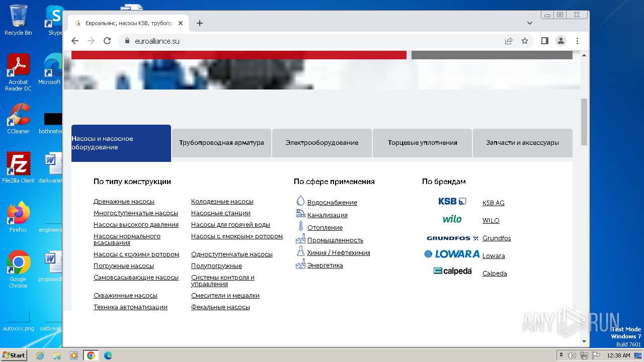View site information lock icon
The image size is (644, 362).
pyautogui.click(x=126, y=41)
